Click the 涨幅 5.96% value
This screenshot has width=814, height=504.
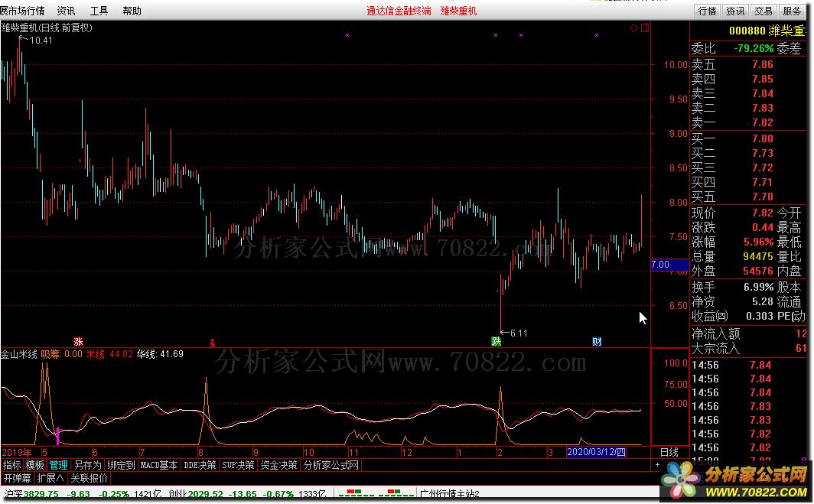click(758, 242)
